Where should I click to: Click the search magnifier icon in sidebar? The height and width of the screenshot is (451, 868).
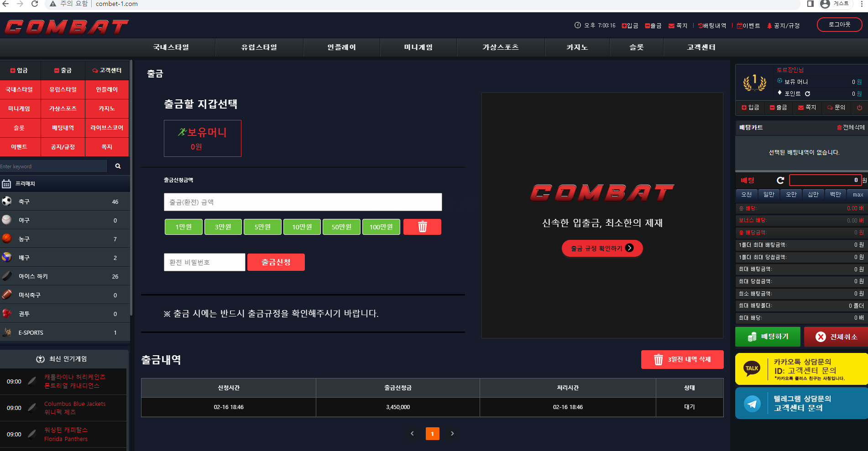(118, 166)
